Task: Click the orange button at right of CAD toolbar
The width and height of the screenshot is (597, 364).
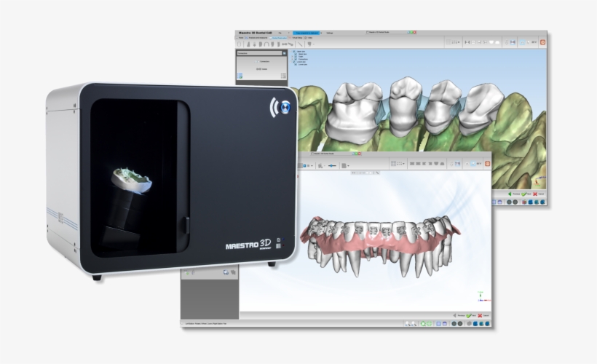Action: 542,42
